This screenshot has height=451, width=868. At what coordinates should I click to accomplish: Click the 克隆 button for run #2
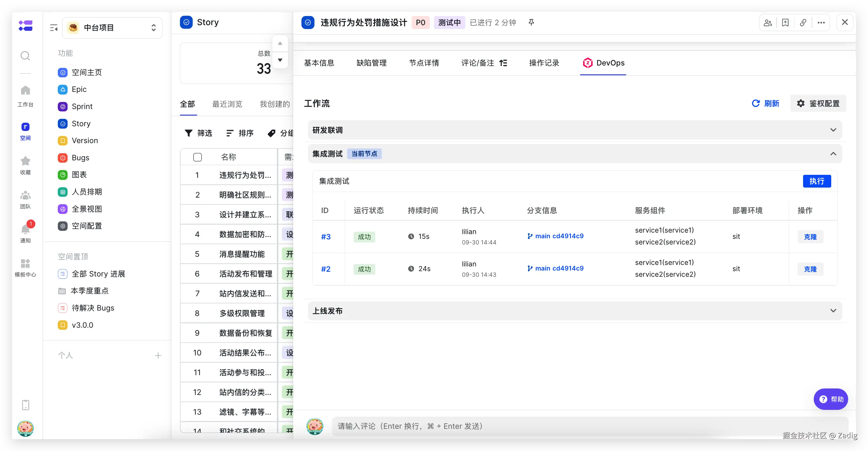coord(810,269)
